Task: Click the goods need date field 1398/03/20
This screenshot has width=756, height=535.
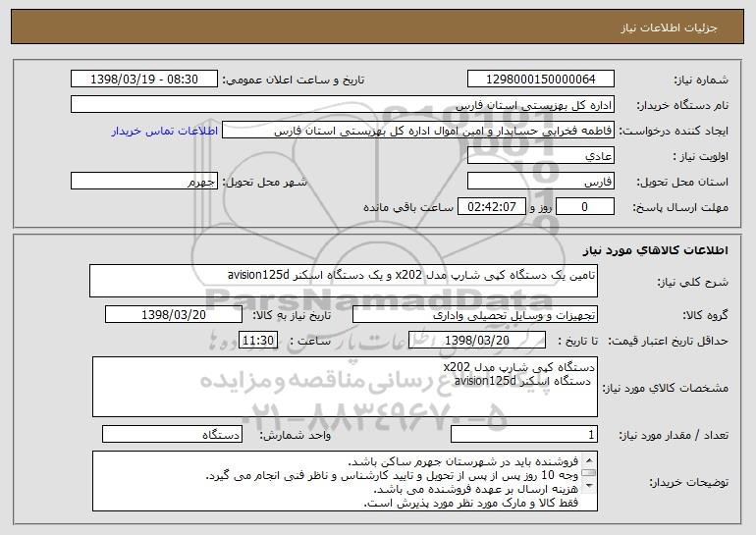Action: (x=174, y=315)
